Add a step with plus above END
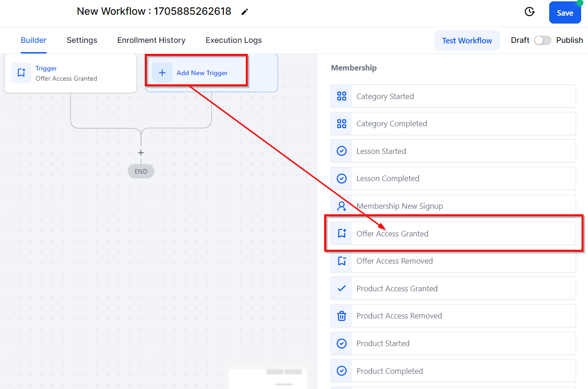The height and width of the screenshot is (389, 588). click(x=141, y=153)
